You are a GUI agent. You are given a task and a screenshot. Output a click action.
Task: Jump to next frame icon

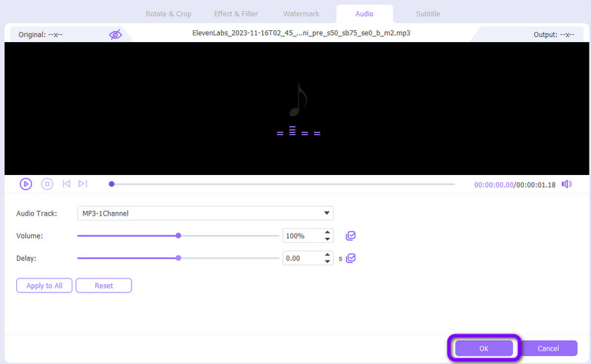click(x=83, y=184)
